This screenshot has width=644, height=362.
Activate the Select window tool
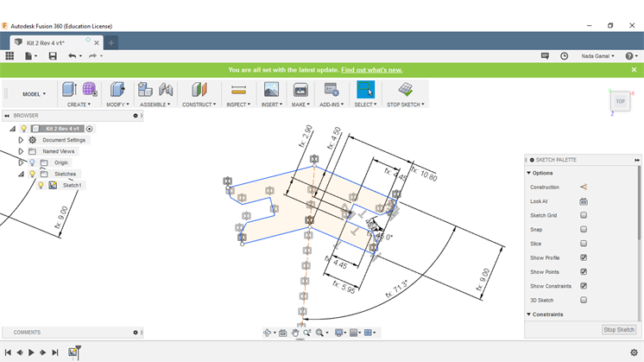[x=365, y=89]
